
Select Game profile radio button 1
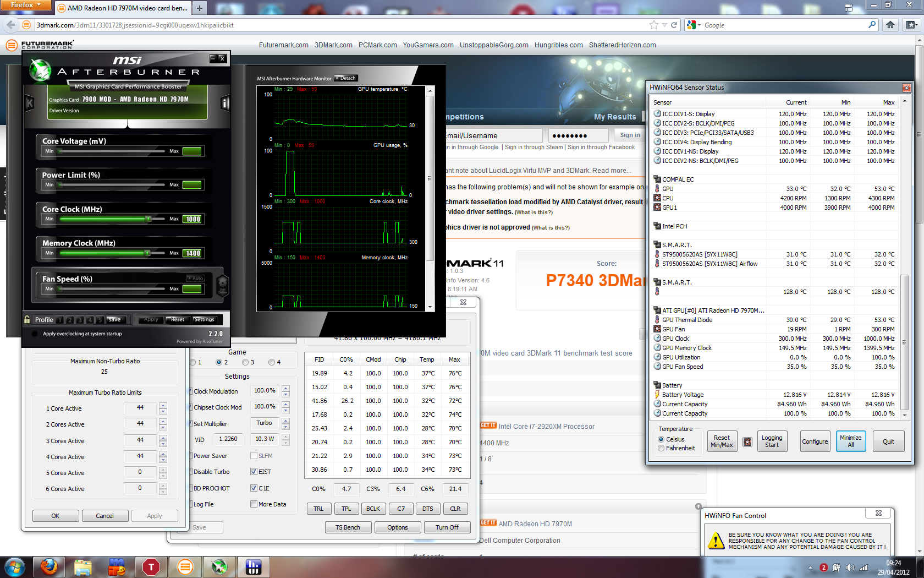point(193,362)
